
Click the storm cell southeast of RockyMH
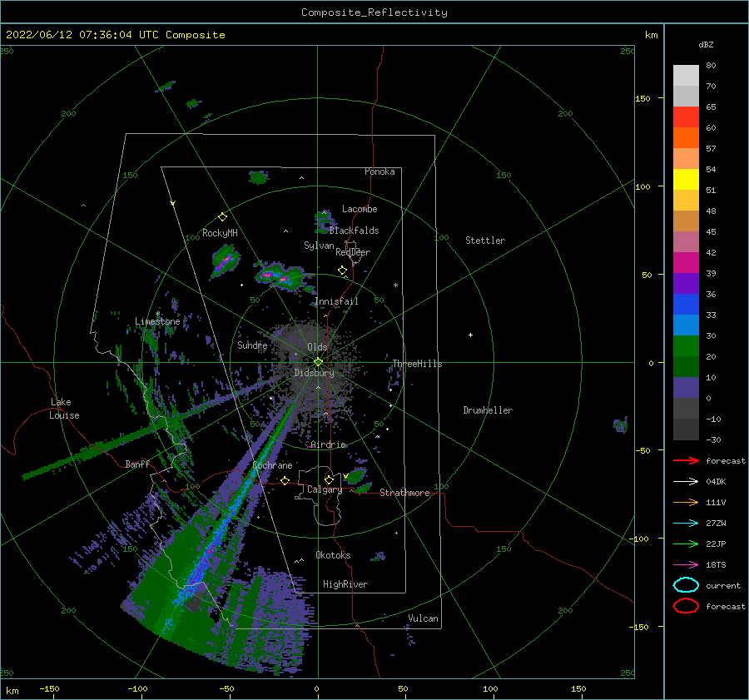[225, 261]
